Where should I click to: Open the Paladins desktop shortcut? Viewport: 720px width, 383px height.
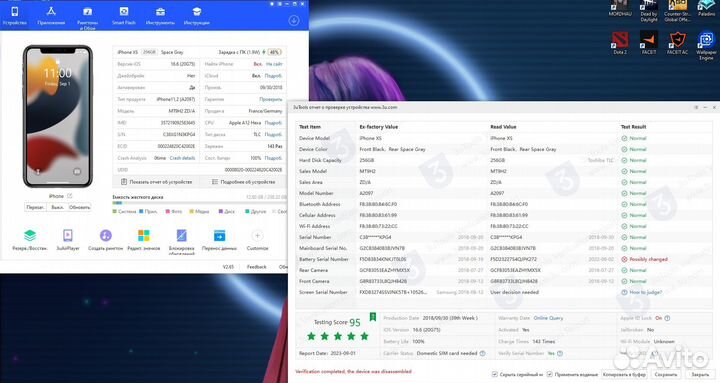(x=707, y=8)
